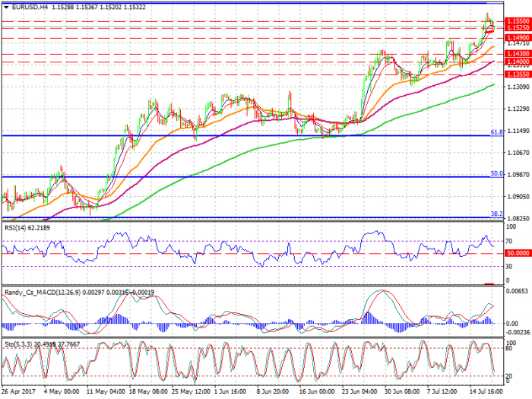Screen dimensions: 532x399
Task: Click the 20 level on stochastic scale
Action: [509, 376]
